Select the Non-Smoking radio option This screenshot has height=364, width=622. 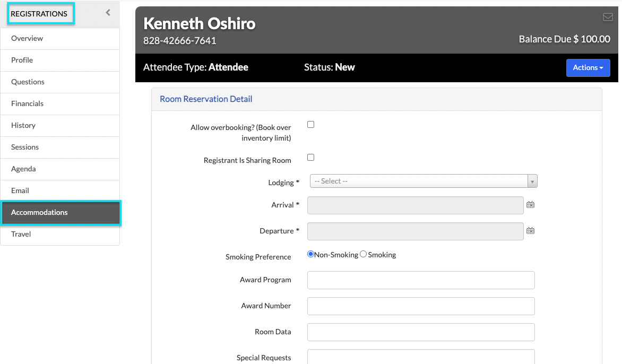310,254
